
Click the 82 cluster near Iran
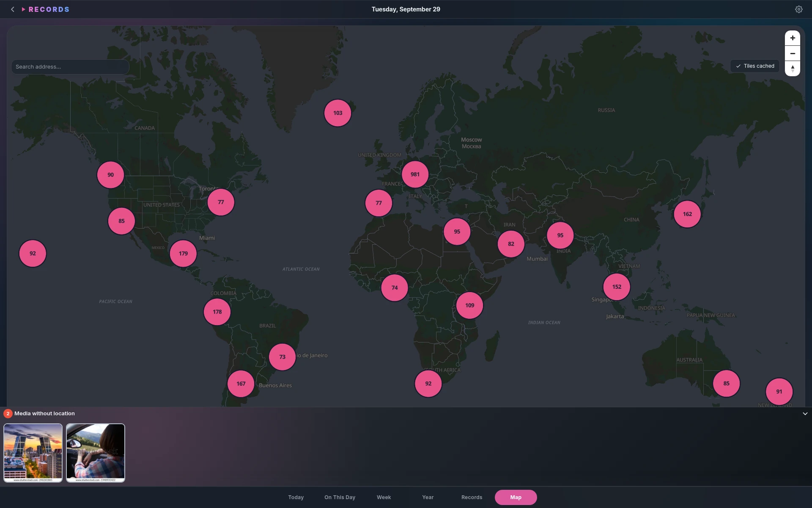pos(511,244)
